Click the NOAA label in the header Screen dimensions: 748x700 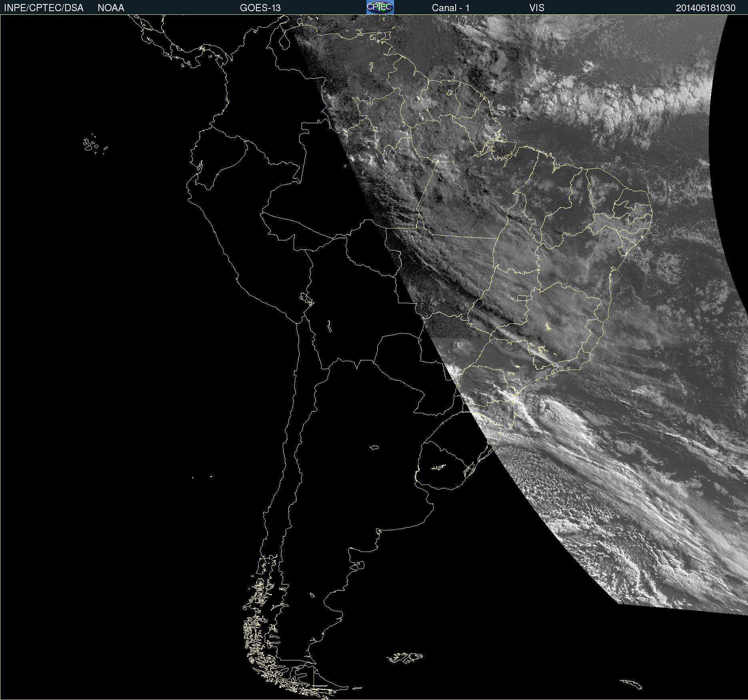111,8
